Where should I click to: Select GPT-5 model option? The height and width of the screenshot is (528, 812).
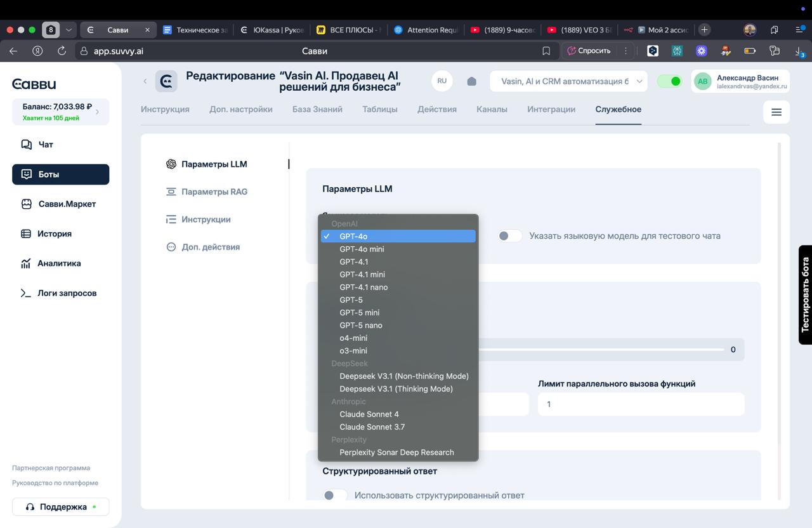(398, 300)
